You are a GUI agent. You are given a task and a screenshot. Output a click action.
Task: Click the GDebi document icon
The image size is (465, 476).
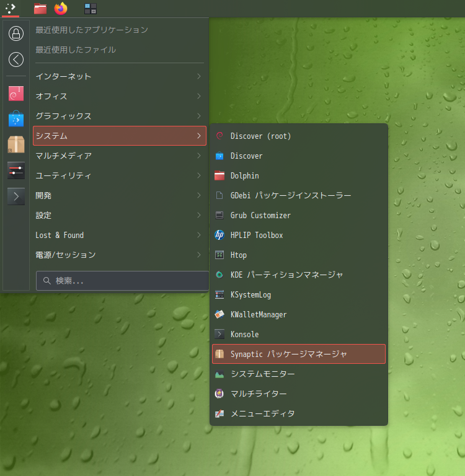[219, 195]
